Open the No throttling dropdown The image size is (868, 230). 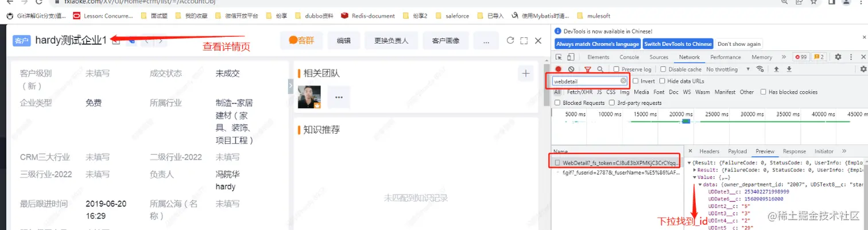point(727,69)
